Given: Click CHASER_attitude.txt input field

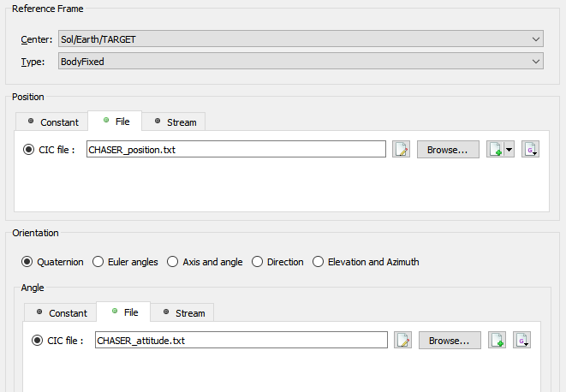Looking at the screenshot, I should point(241,341).
